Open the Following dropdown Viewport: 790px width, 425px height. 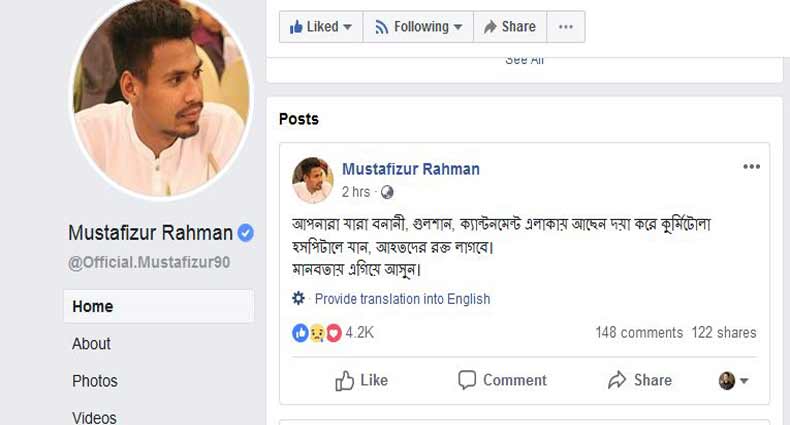[417, 27]
